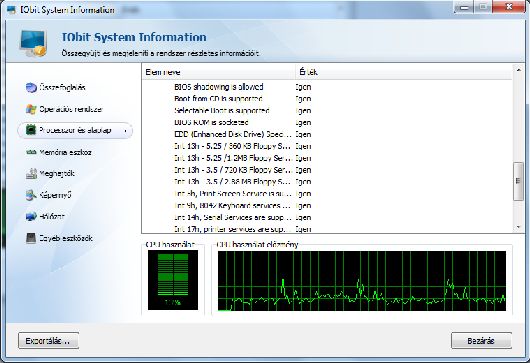Viewport: 530px width, 363px height.
Task: Select row BIOS shadowing is allowed
Action: [x=327, y=87]
